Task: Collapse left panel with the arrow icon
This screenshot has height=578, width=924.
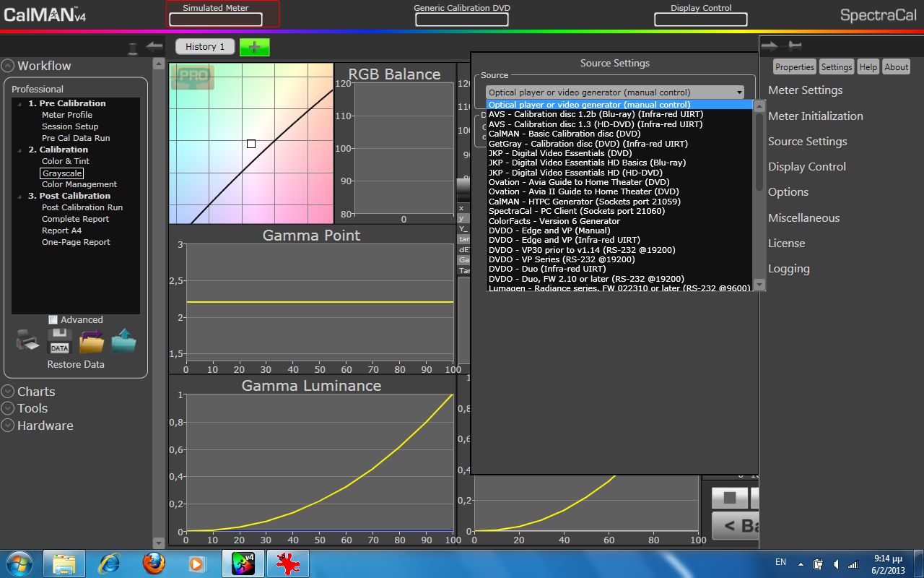Action: 154,46
